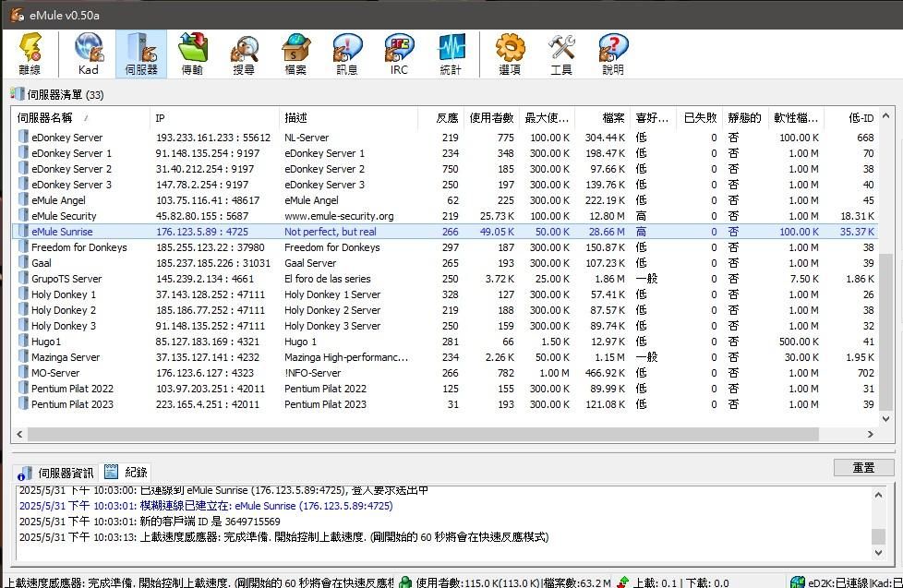The height and width of the screenshot is (588, 903).
Task: Open the Kad network view
Action: (88, 54)
